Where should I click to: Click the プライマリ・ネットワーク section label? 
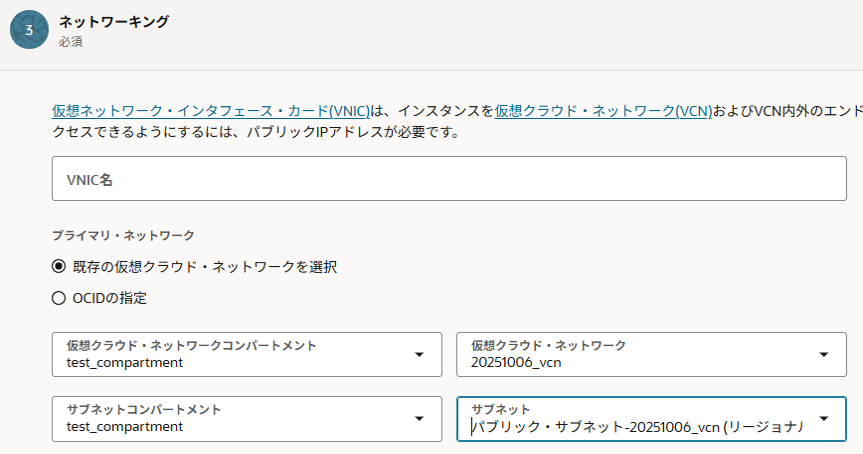[123, 235]
